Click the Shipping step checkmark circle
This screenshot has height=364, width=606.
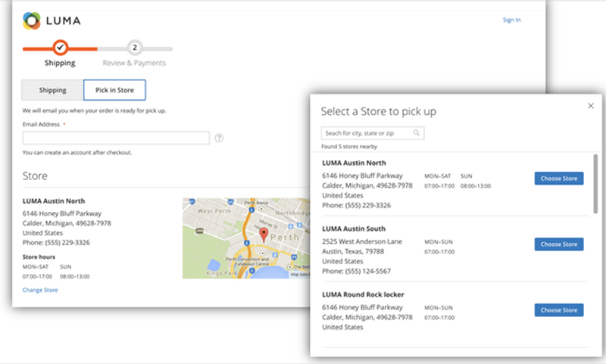(61, 48)
